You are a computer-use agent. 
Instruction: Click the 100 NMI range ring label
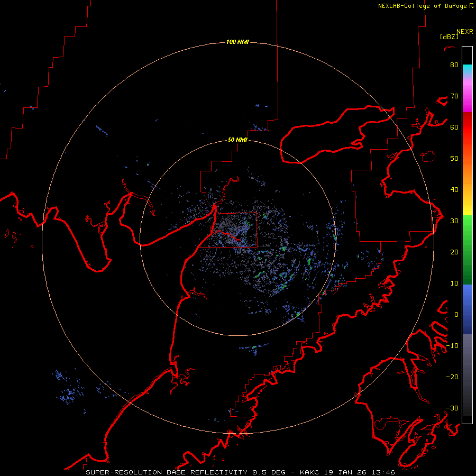(237, 42)
